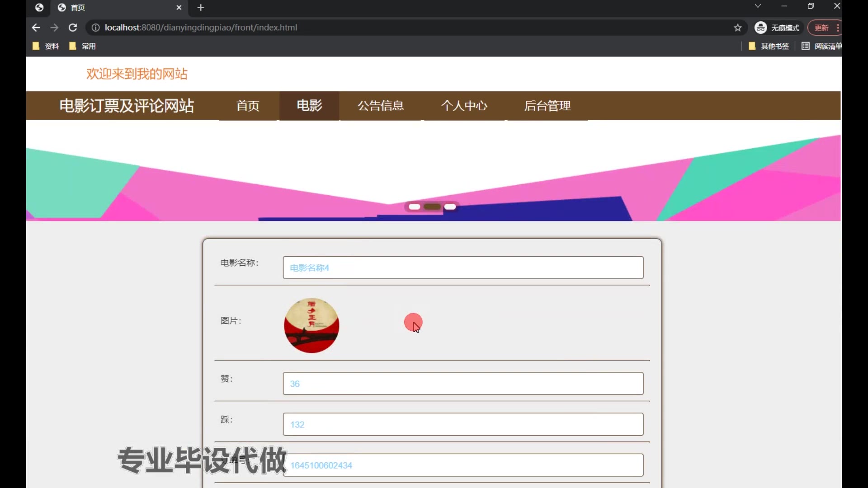
Task: Select last carousel indicator dot
Action: click(x=450, y=206)
